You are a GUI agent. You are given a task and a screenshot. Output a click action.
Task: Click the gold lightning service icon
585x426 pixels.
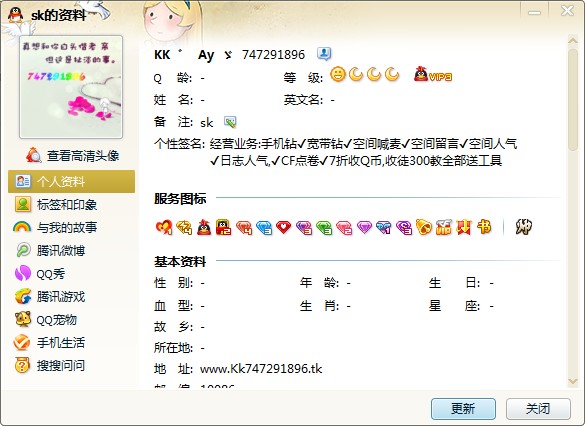184,227
